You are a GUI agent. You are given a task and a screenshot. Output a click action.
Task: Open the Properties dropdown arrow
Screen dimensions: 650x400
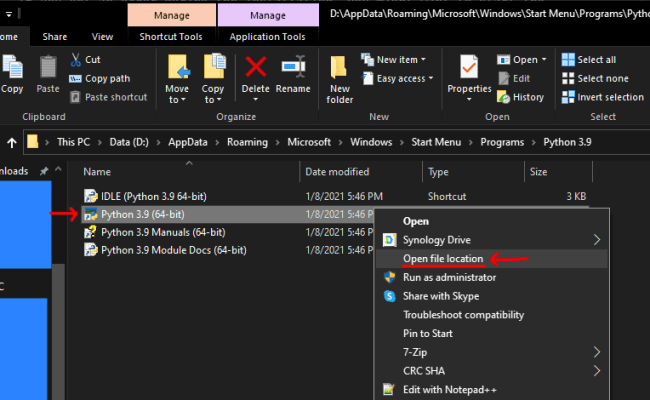469,99
